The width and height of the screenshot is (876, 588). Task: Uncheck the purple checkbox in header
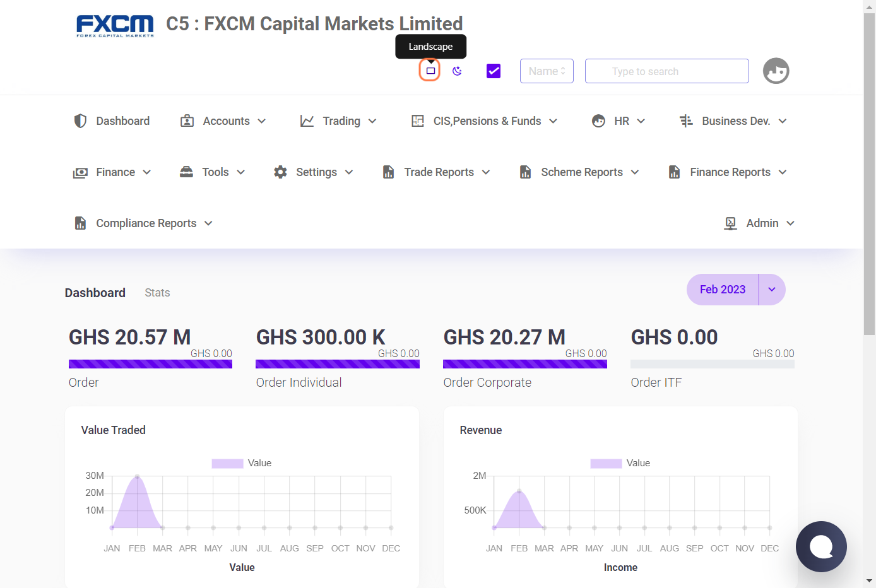494,71
